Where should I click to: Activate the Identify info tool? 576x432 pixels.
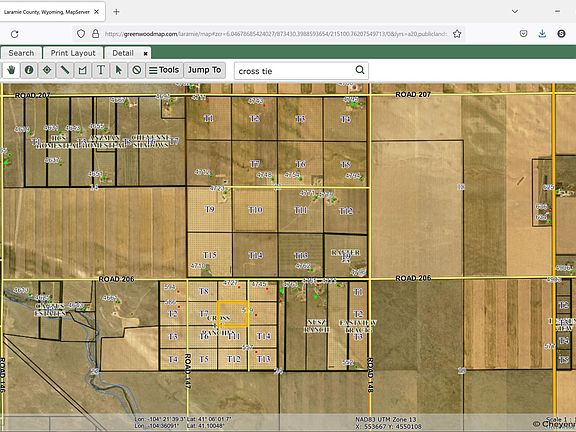tap(29, 70)
